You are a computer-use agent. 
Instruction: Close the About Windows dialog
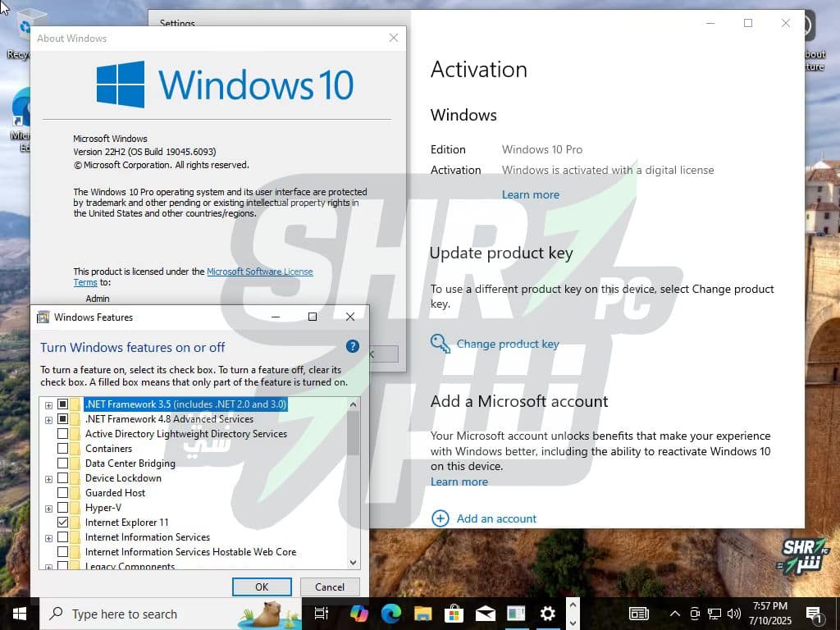click(393, 38)
